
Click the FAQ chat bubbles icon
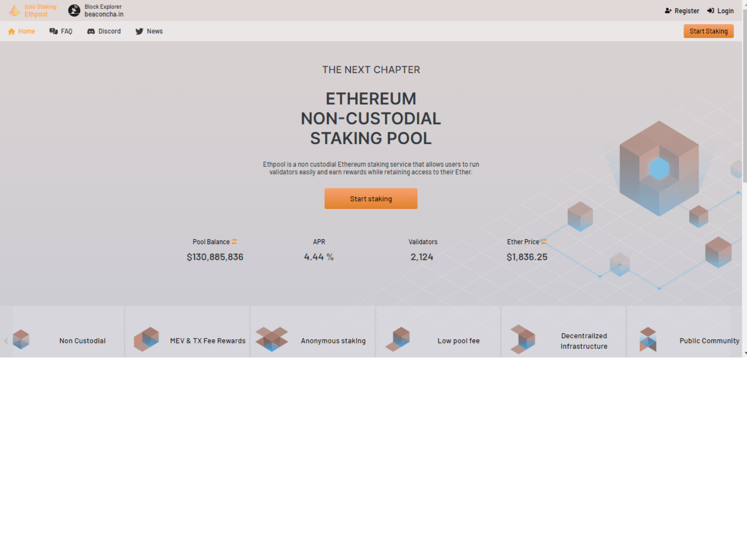(x=54, y=31)
